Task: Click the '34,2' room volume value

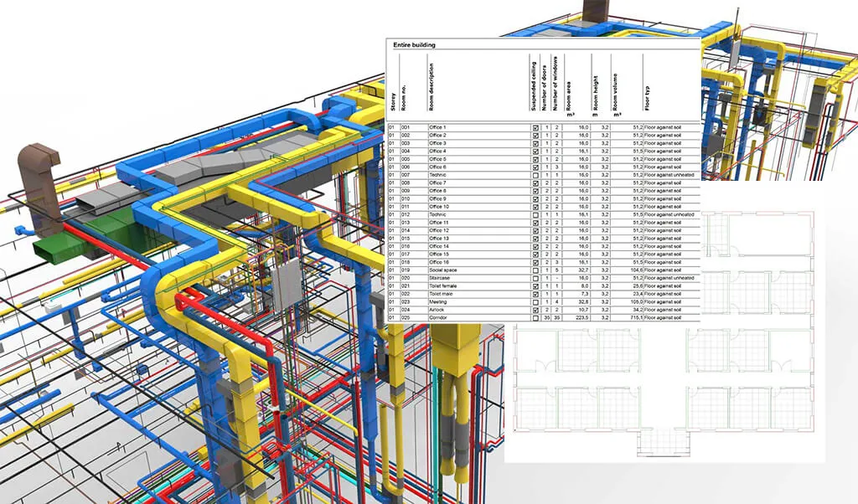Action: 637,310
